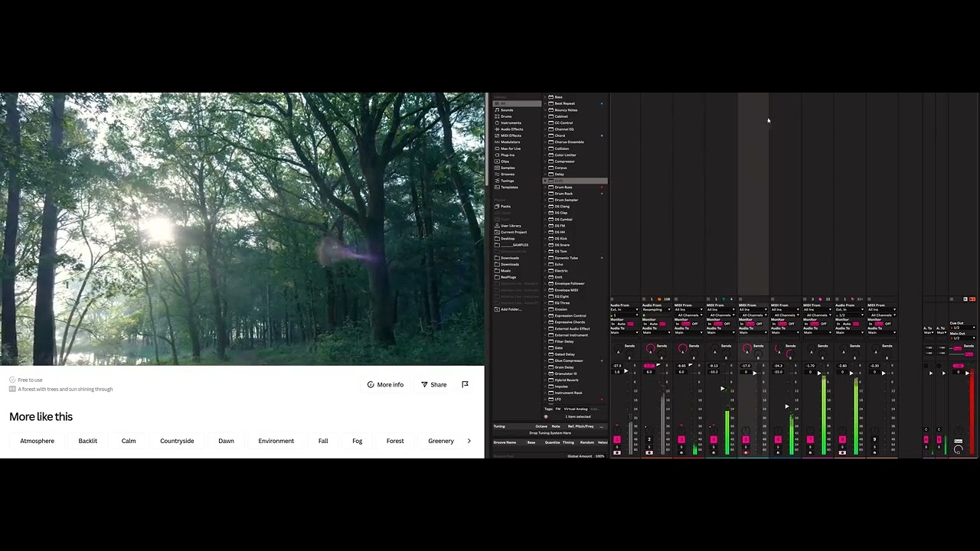Click the Beat Repeat device icon
This screenshot has width=980, height=551.
point(550,103)
